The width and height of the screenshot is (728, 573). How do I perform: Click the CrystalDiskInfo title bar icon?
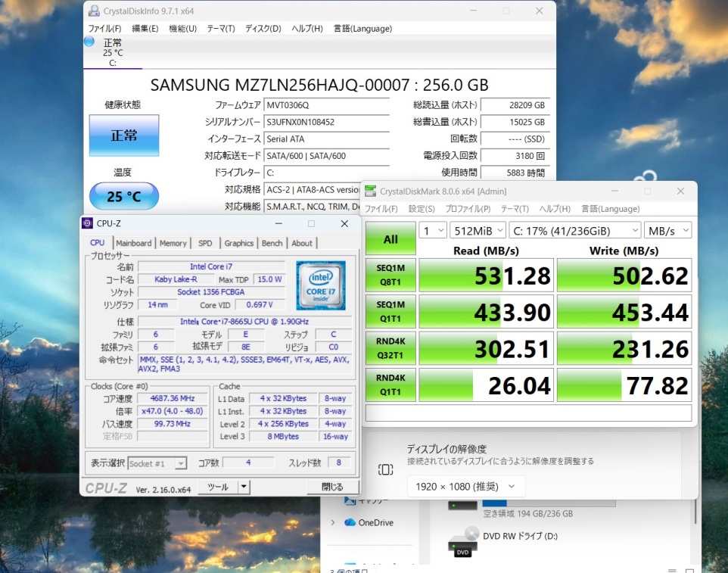93,11
